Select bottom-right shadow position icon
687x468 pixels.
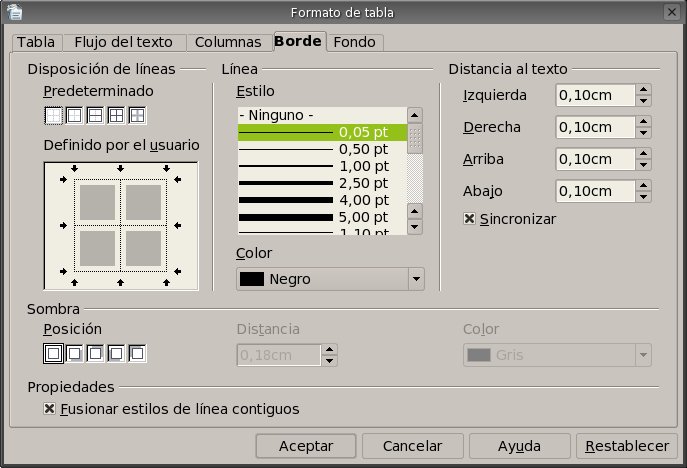point(75,353)
